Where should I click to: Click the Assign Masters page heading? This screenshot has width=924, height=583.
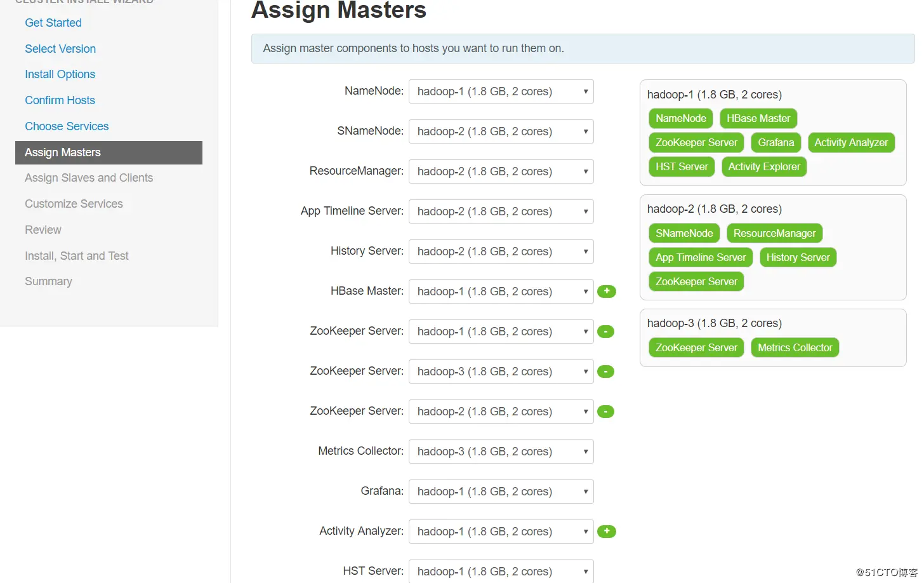pyautogui.click(x=339, y=10)
